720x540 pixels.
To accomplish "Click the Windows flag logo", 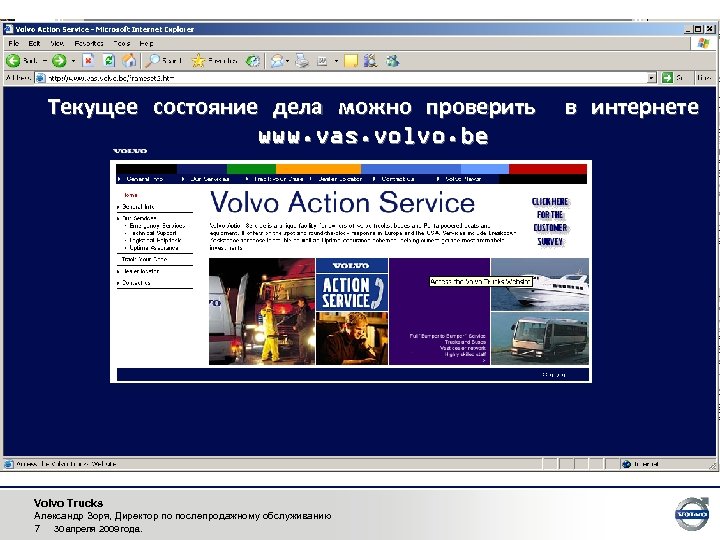I will pyautogui.click(x=703, y=44).
